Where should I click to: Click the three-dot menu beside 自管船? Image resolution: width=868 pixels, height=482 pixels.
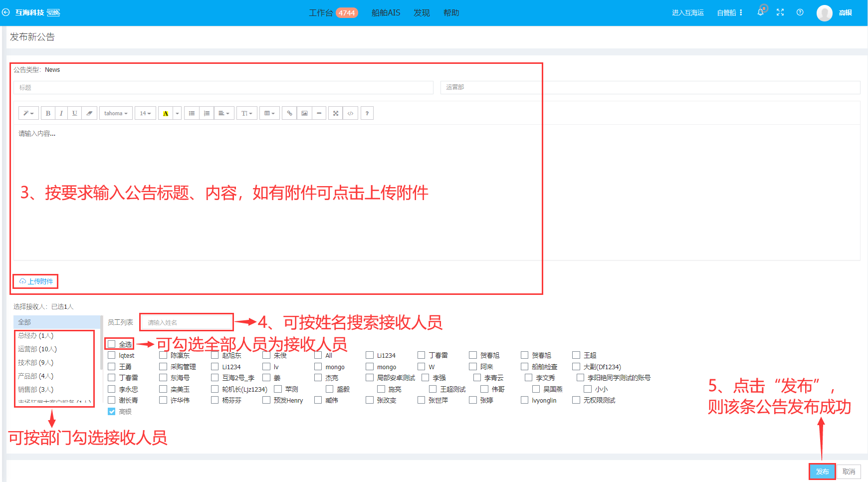741,12
